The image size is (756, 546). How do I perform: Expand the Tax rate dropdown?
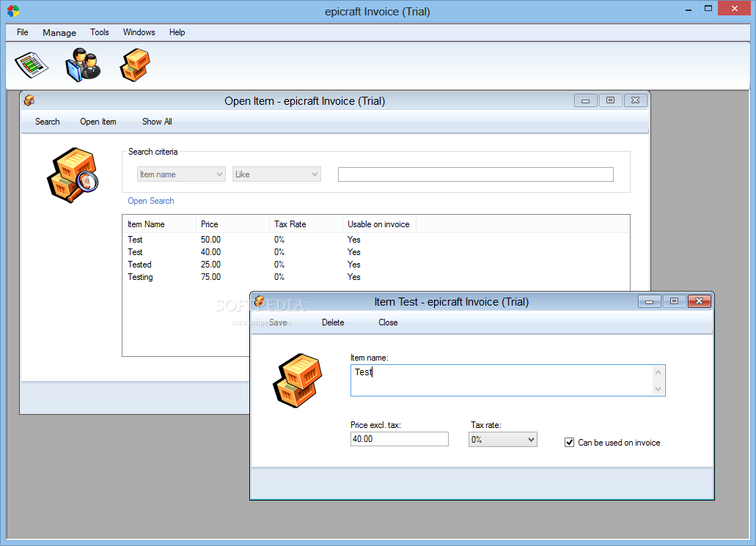tap(503, 439)
